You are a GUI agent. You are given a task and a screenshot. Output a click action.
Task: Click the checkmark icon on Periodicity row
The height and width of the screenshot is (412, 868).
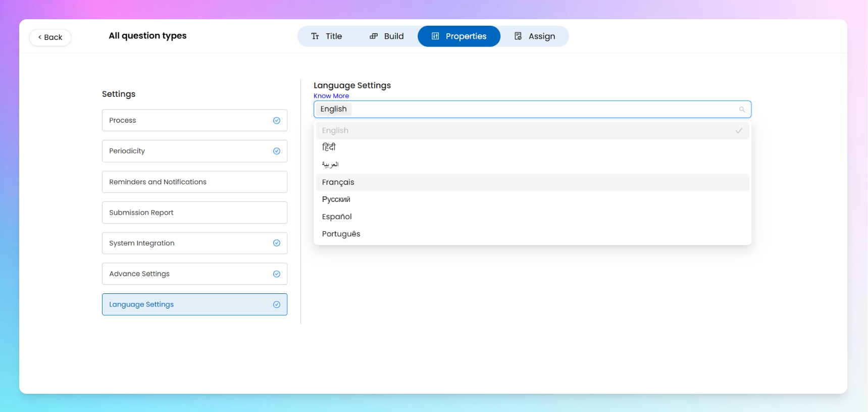pos(277,151)
